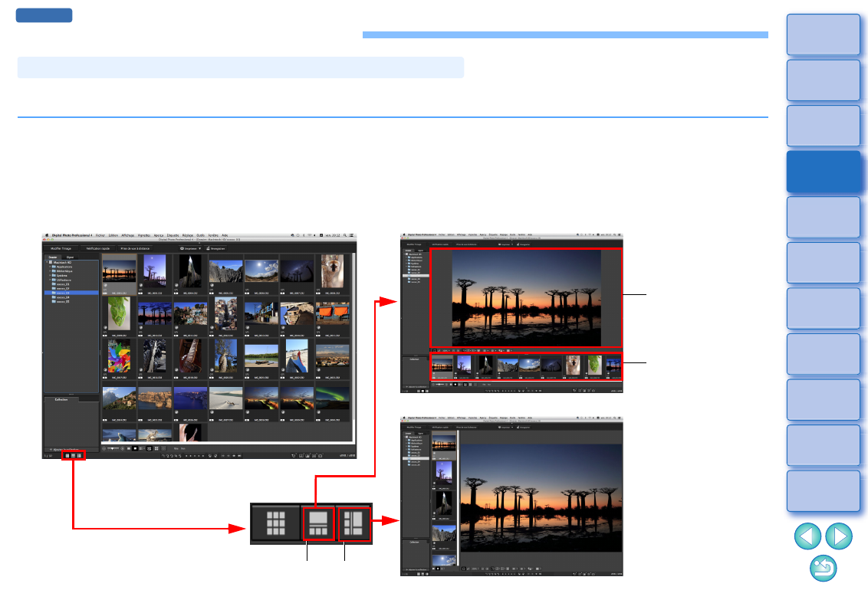
Task: Open the Fichier menu in the multi-thumbnail window
Action: [x=100, y=235]
